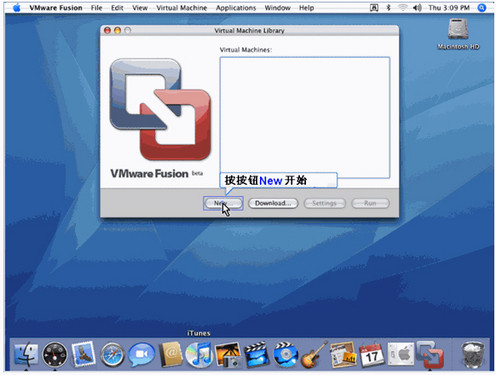Open System Preferences in the Dock
The width and height of the screenshot is (496, 375).
[401, 355]
